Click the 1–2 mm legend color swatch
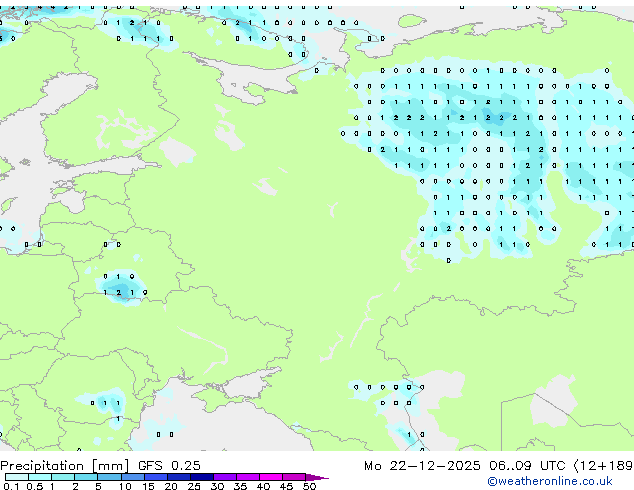The height and width of the screenshot is (490, 634). click(63, 477)
